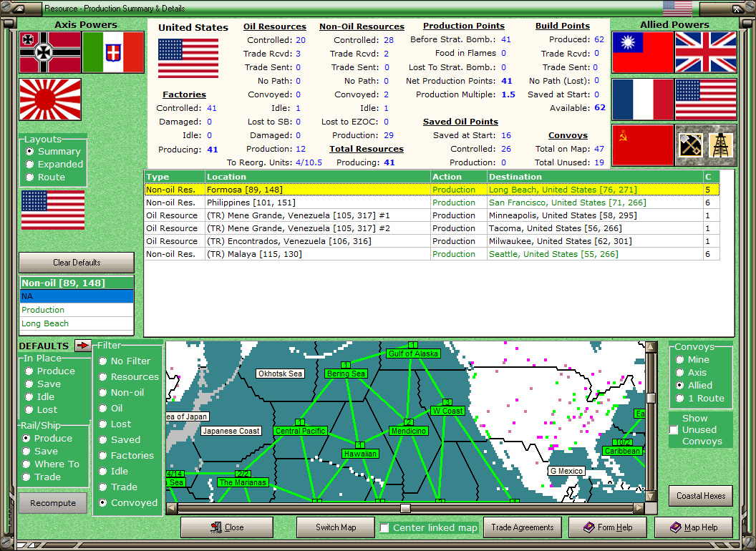756x551 pixels.
Task: Click the Okhotsk Sea label on the map
Action: [280, 374]
